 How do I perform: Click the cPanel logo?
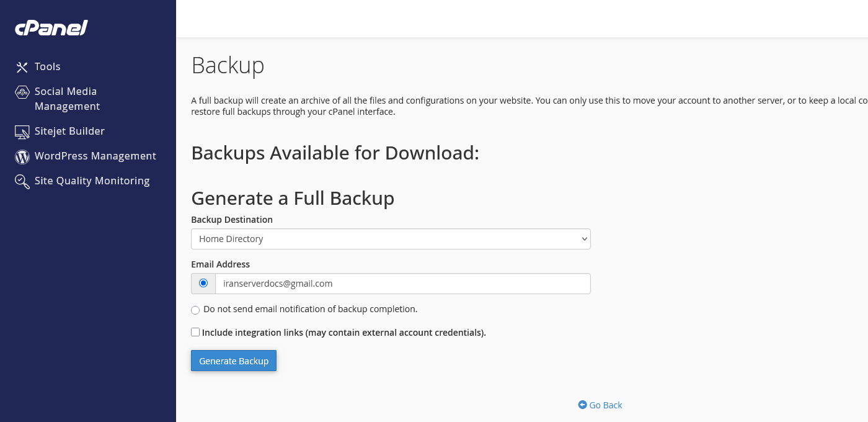point(51,27)
